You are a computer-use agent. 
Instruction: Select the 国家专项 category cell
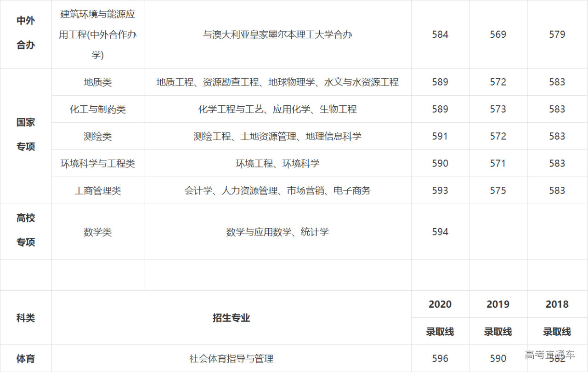coord(26,135)
